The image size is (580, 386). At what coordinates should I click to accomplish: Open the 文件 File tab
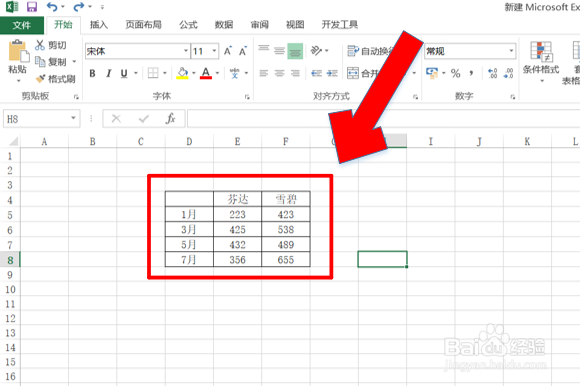21,25
